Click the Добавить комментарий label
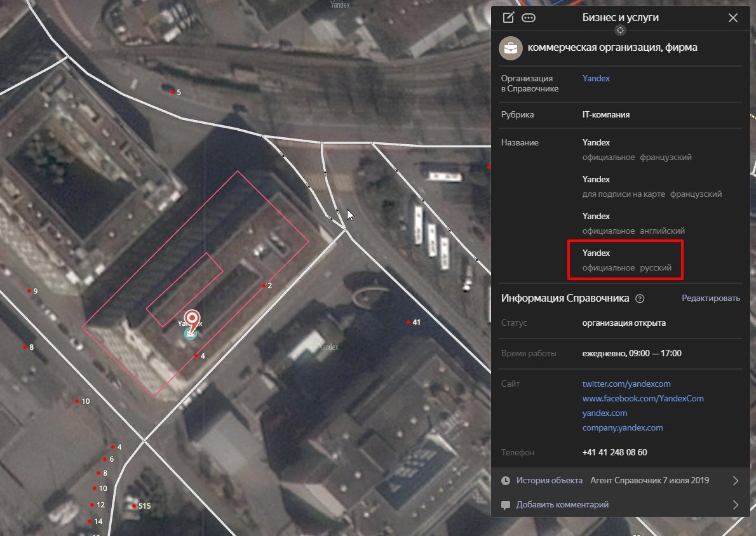The image size is (756, 536). pos(562,505)
